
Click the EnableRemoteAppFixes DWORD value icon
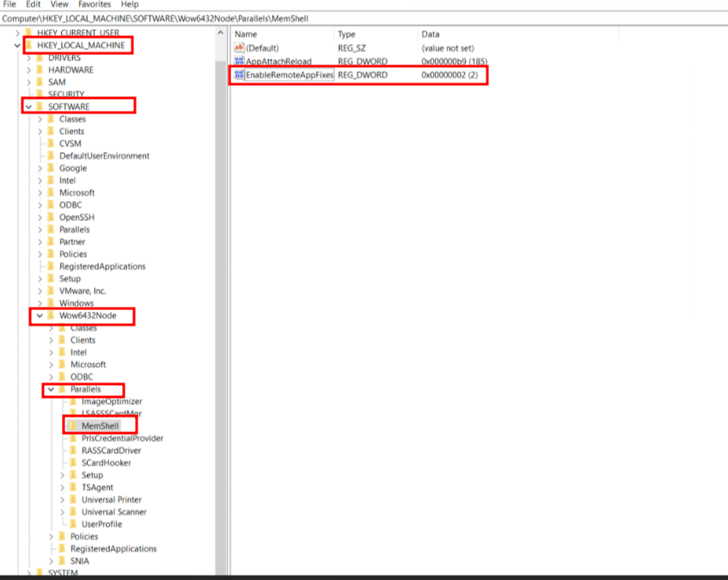239,76
